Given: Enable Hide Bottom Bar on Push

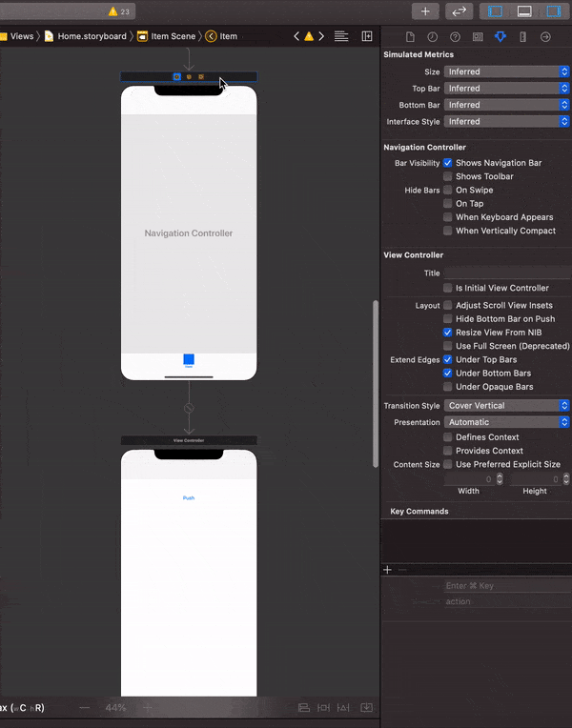Looking at the screenshot, I should [447, 319].
